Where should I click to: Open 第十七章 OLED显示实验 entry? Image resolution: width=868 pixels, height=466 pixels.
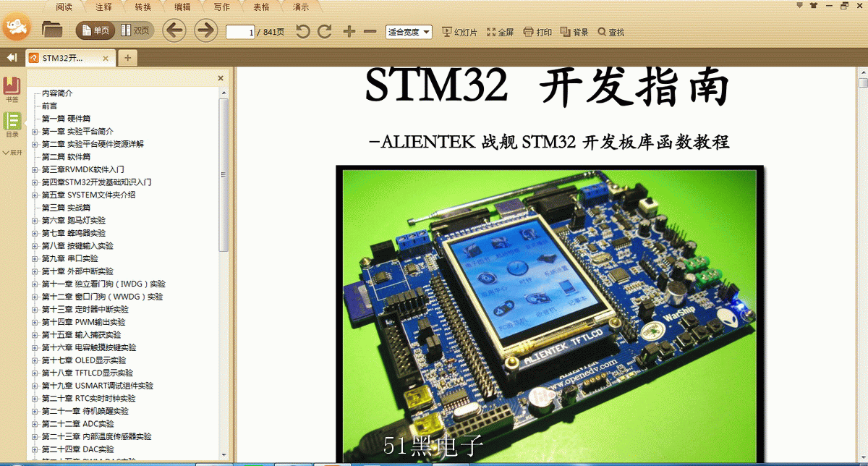(84, 360)
